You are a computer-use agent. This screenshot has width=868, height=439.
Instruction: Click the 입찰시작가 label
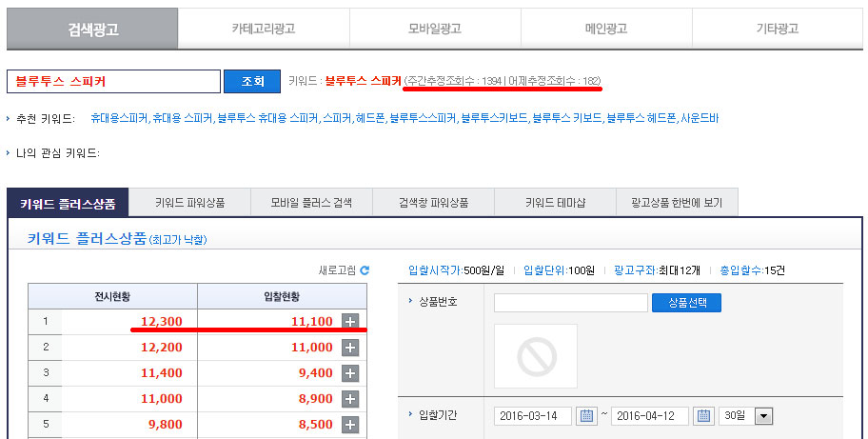(435, 270)
